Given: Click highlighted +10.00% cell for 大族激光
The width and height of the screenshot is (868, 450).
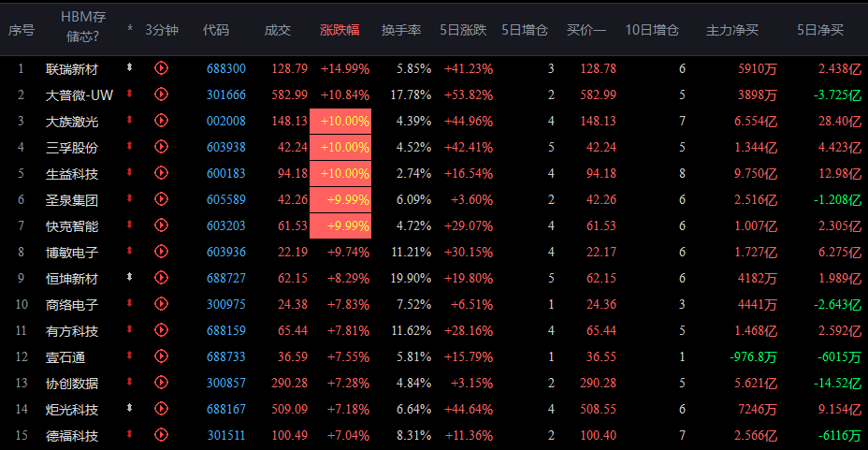Looking at the screenshot, I should pyautogui.click(x=340, y=122).
